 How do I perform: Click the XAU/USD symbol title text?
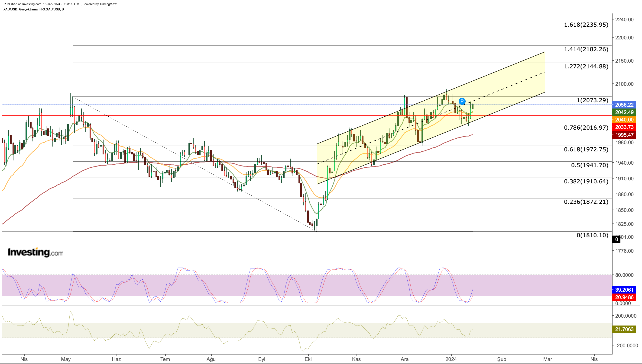click(33, 10)
